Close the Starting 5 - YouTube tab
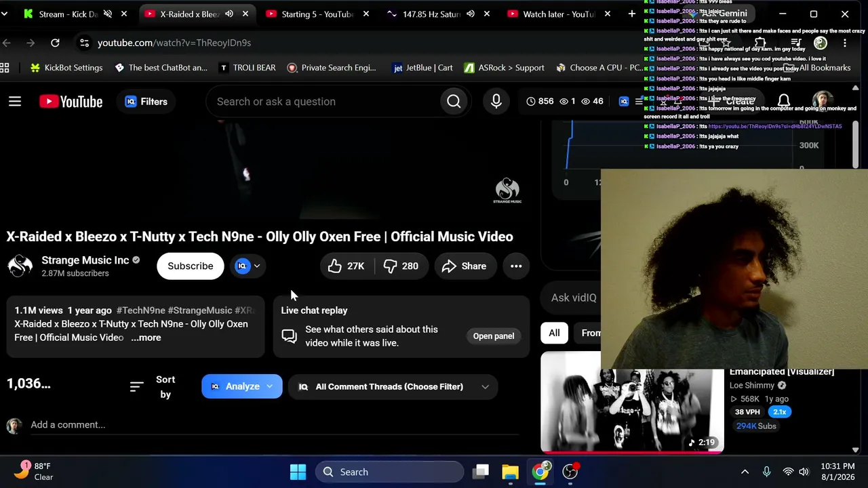 368,14
